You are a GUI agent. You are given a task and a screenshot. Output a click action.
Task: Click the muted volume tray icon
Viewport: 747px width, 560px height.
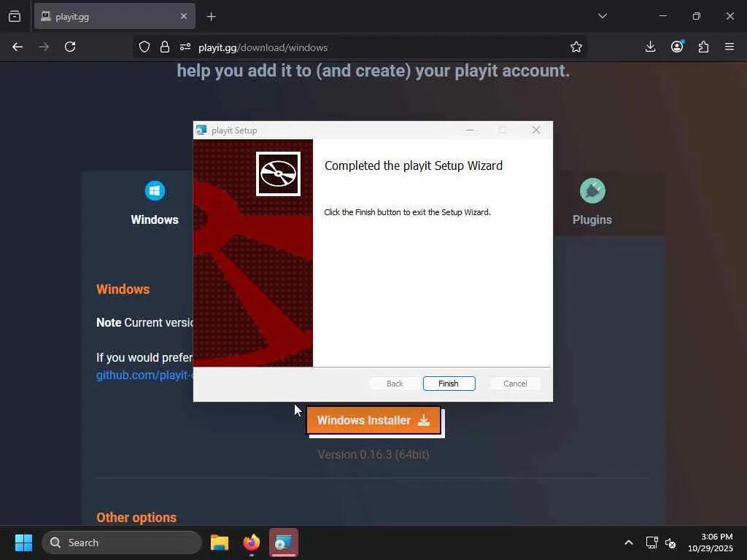[x=670, y=542]
